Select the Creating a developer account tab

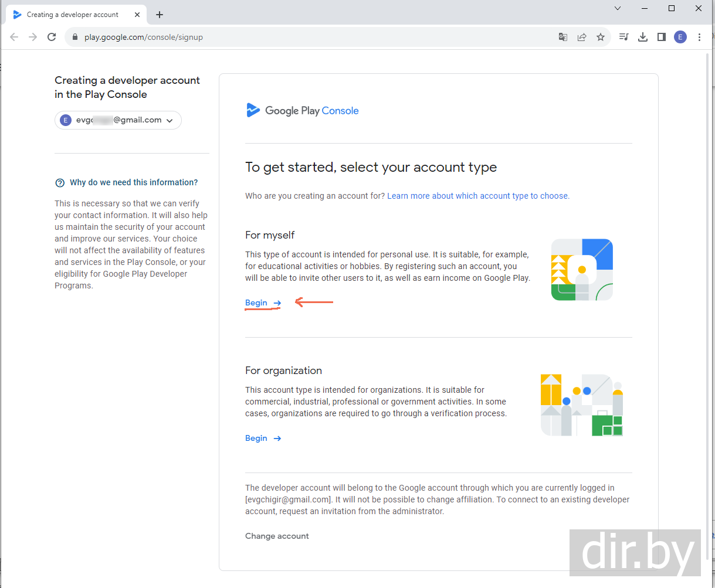click(73, 15)
